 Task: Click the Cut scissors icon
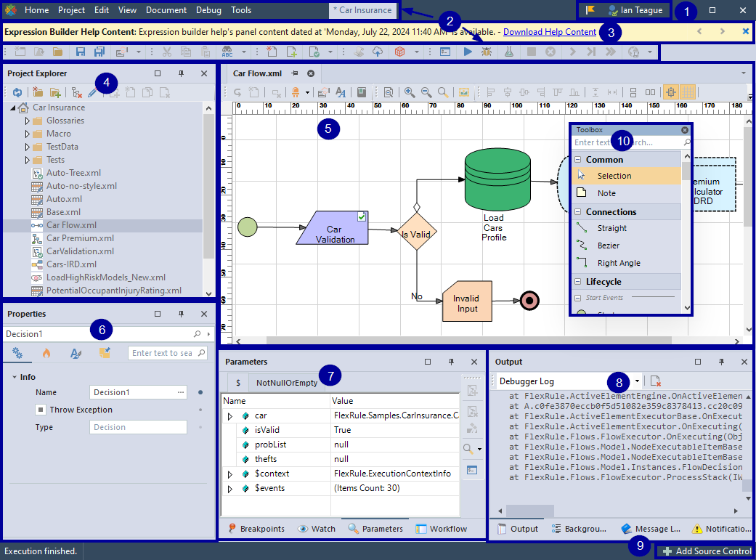coord(167,52)
